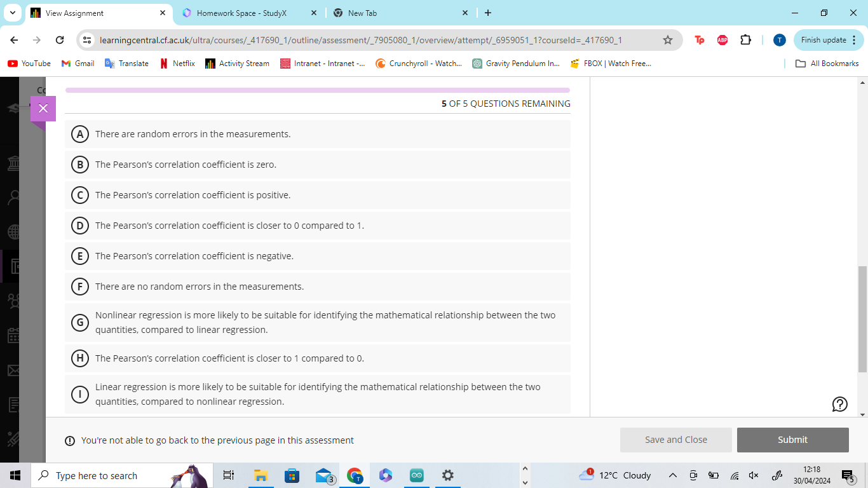Open the browser Extensions puzzle icon
This screenshot has height=488, width=868.
[x=745, y=40]
